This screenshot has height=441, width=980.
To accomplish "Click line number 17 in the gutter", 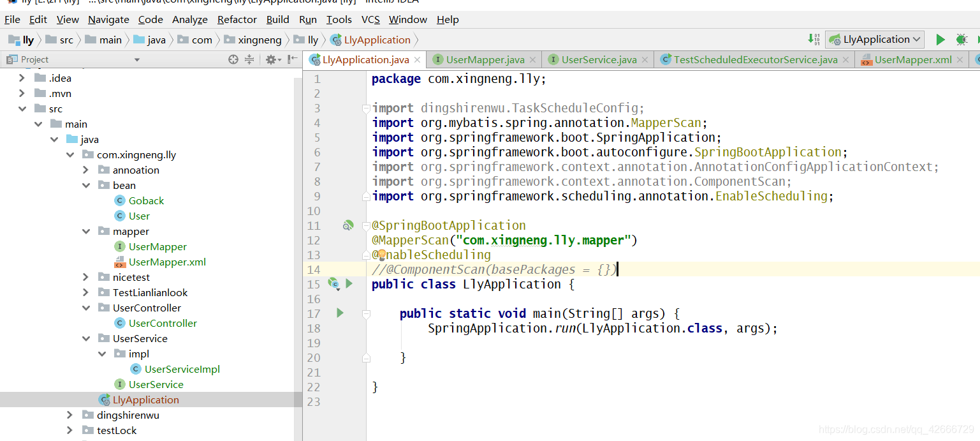I will click(314, 313).
